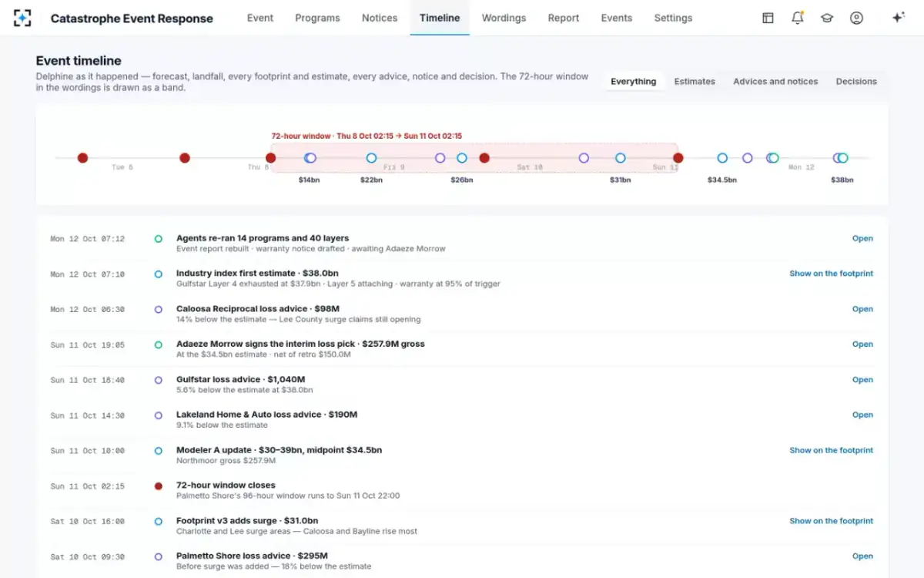Click green dot beside Agents re-ran 14 programs
Screen dimensions: 924x578
click(159, 239)
